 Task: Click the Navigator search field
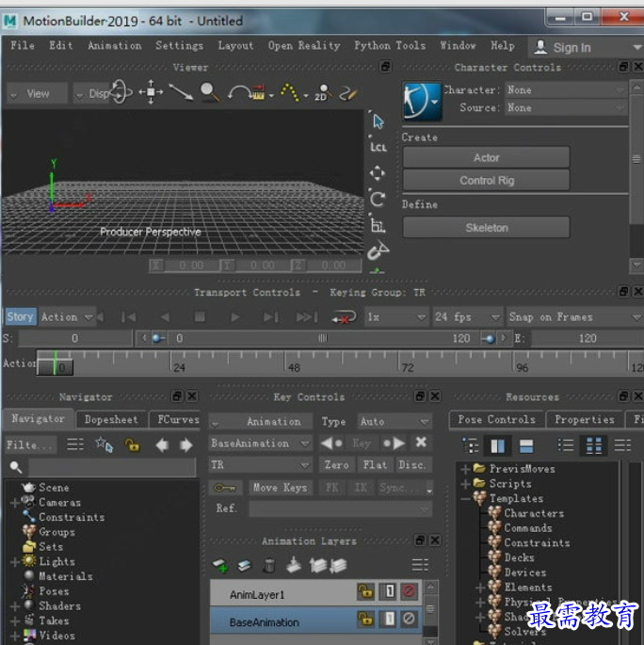pos(112,467)
